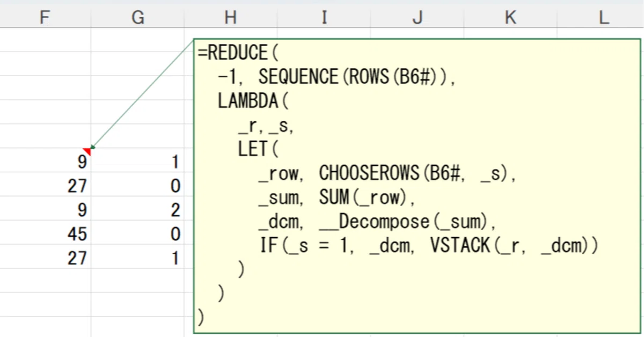Select column H header
The width and height of the screenshot is (644, 337).
click(231, 17)
